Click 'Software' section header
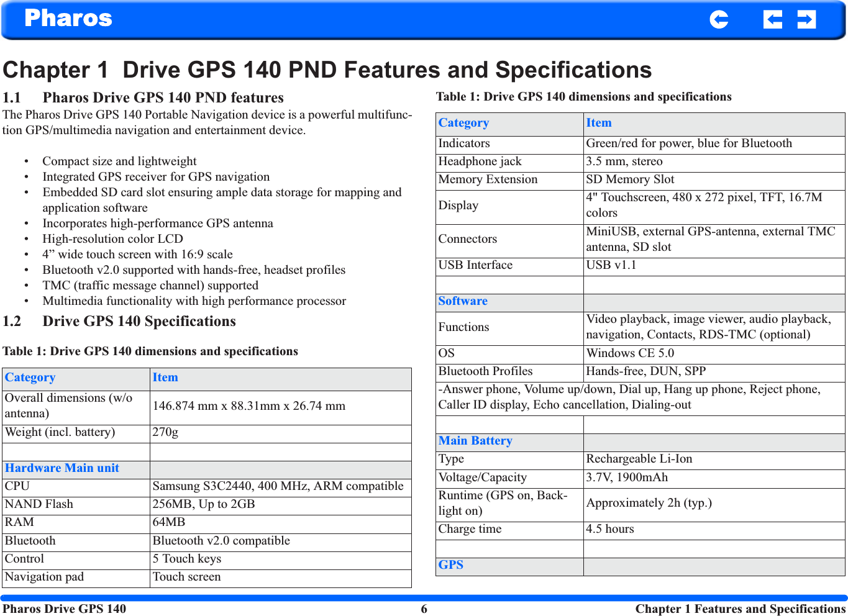848x616 pixels. point(463,301)
